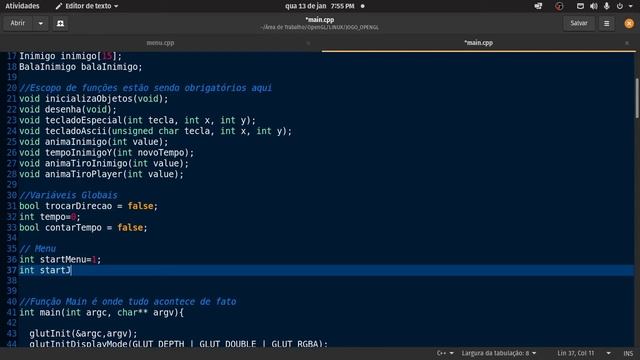The image size is (640, 360).
Task: Open the Atividades overview
Action: (x=22, y=6)
